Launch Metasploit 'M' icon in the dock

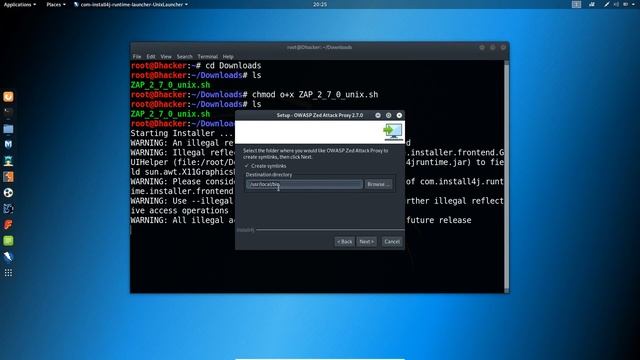pos(8,144)
